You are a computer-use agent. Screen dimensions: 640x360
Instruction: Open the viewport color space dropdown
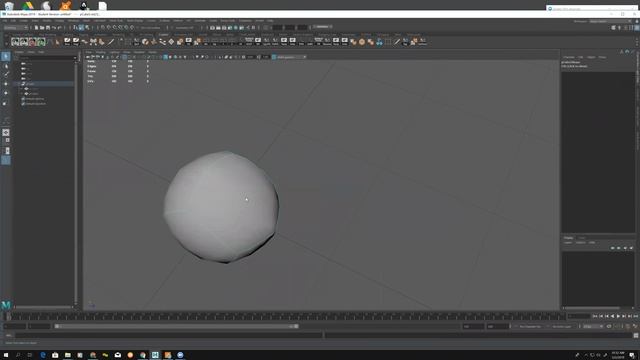(291, 57)
